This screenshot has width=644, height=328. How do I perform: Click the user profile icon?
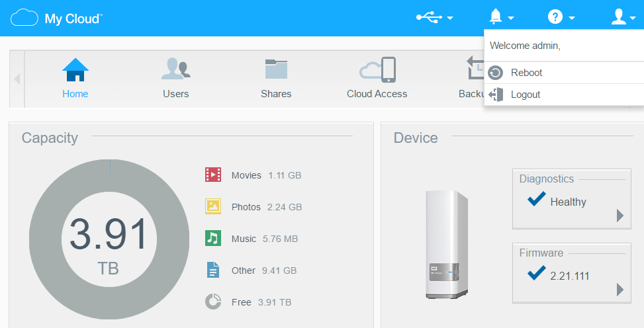pyautogui.click(x=619, y=17)
